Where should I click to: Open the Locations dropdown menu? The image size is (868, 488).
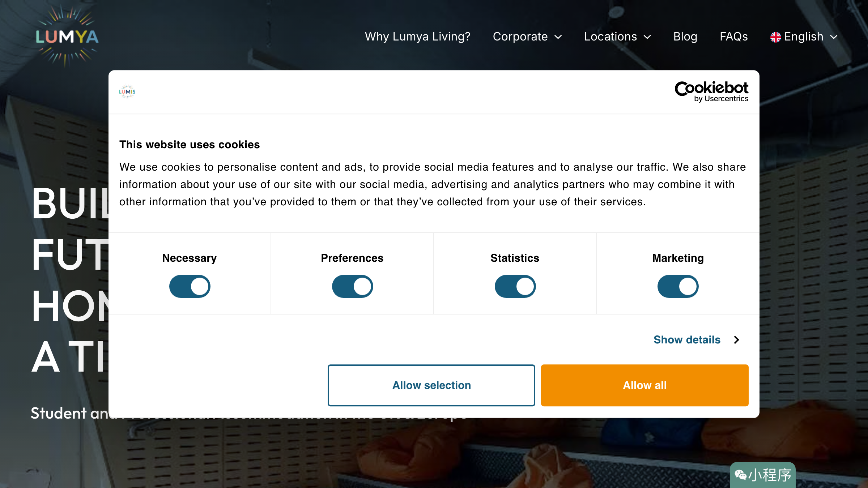tap(618, 37)
